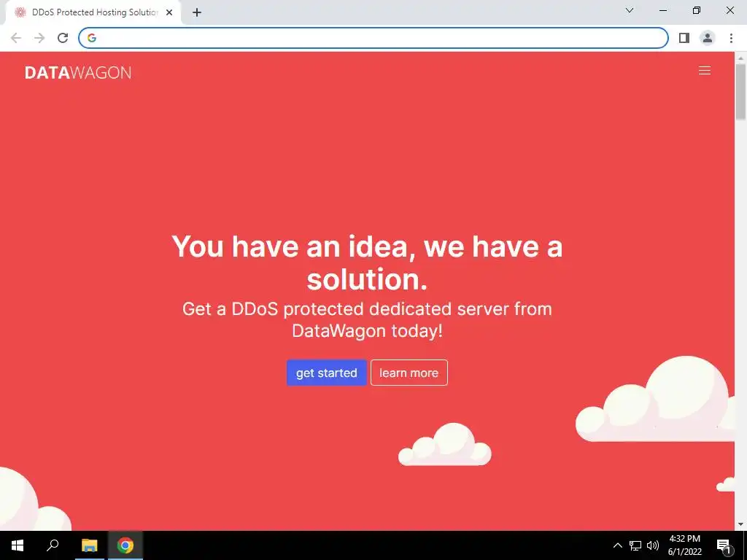The image size is (747, 560).
Task: Open Windows taskbar search
Action: coord(53,545)
